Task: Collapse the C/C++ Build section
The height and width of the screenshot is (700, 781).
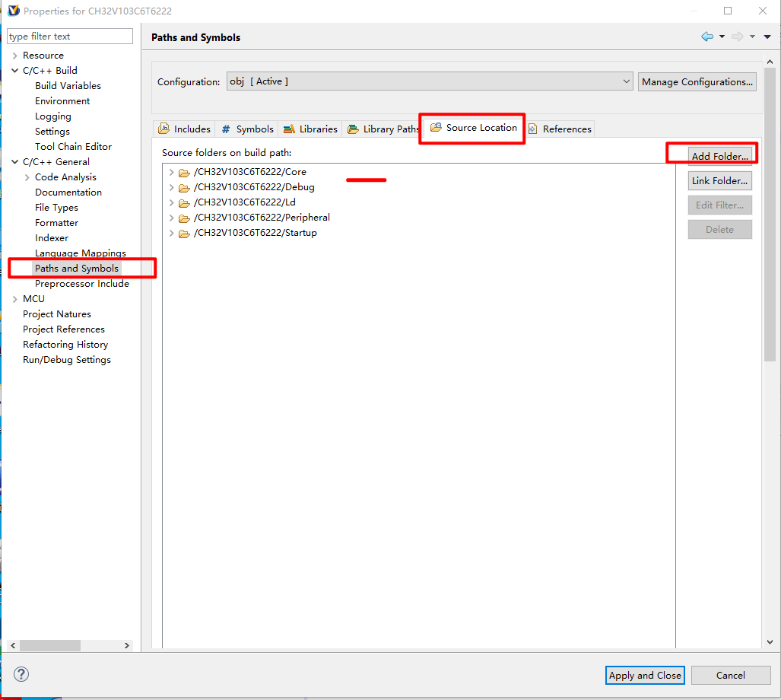Action: click(15, 71)
